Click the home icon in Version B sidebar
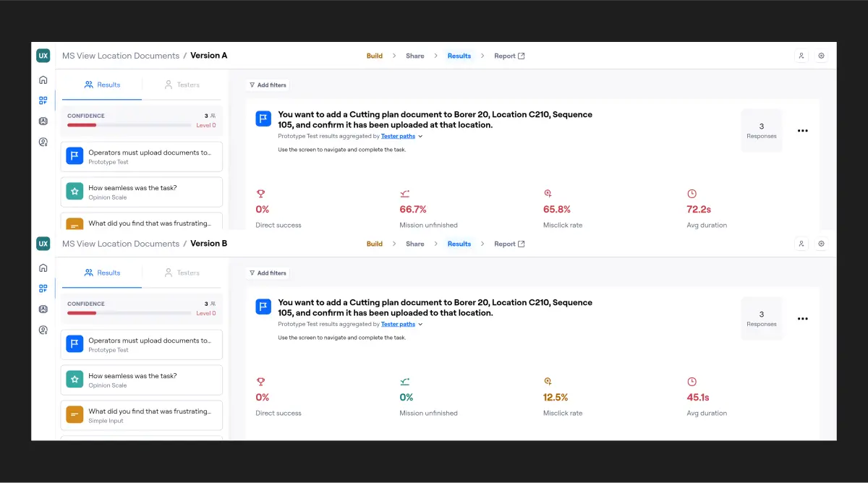The width and height of the screenshot is (868, 483). (43, 268)
